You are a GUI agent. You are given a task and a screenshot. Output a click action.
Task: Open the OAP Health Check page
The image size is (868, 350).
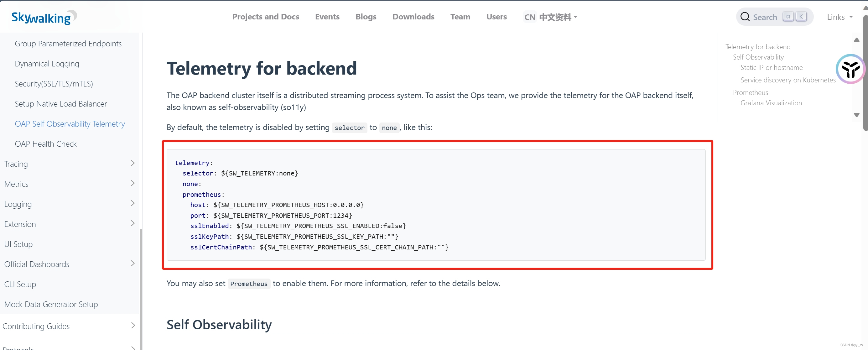point(46,144)
